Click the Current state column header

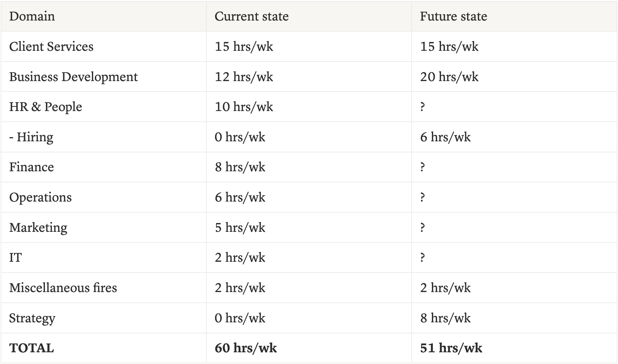[251, 16]
